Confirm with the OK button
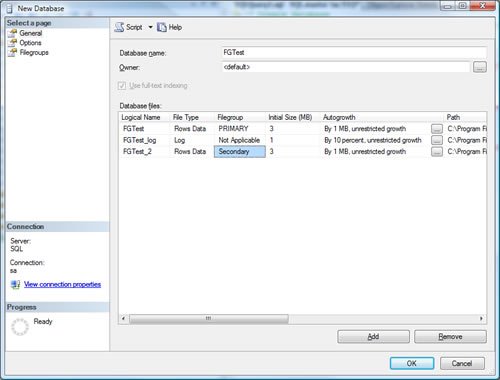500x380 pixels. 412,363
